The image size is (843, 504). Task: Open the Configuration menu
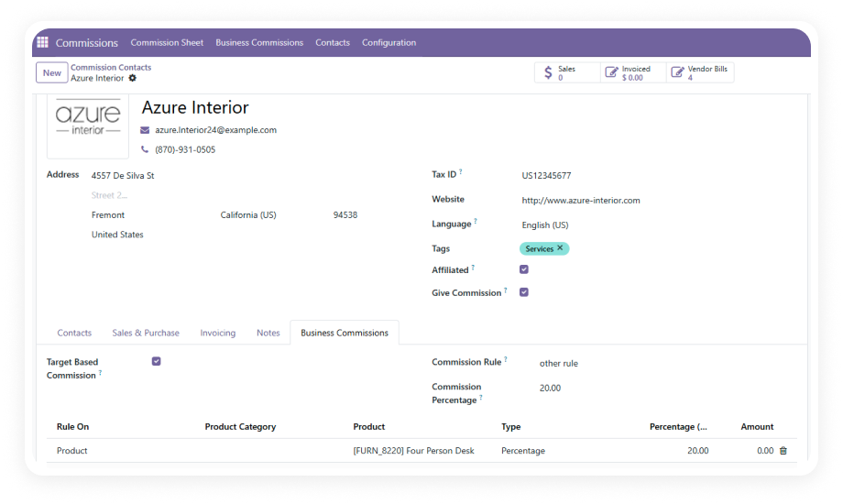click(x=389, y=42)
